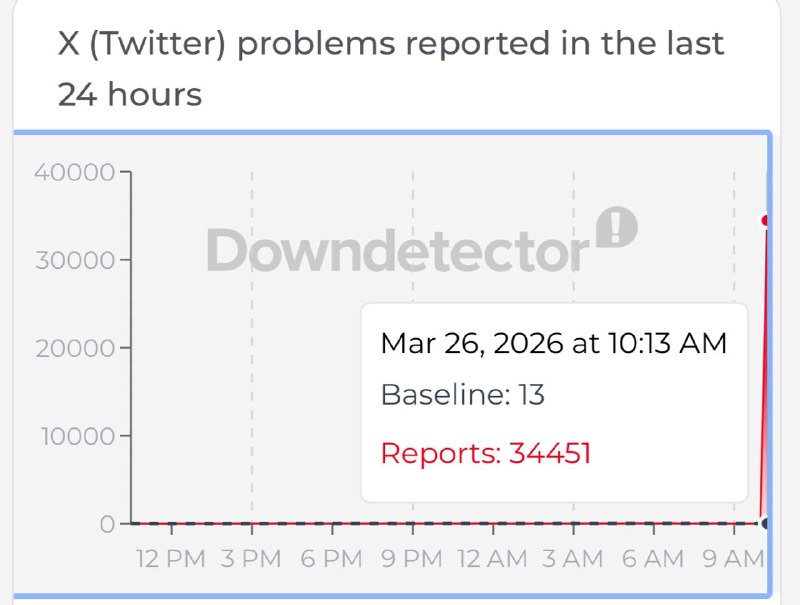The image size is (800, 605).
Task: Click the 40000 y-axis label
Action: coord(75,171)
